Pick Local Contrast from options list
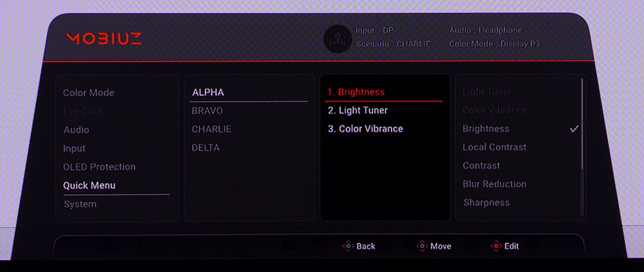This screenshot has width=644, height=272. pos(495,147)
